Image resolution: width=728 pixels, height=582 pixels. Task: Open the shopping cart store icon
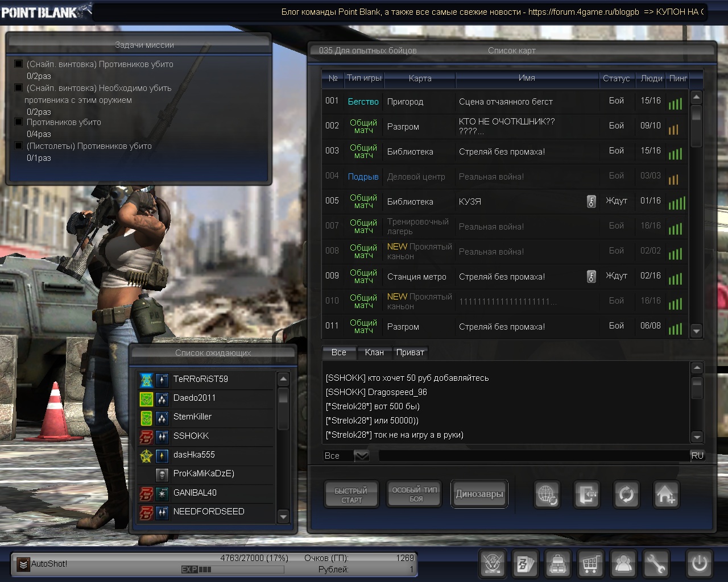coord(590,563)
